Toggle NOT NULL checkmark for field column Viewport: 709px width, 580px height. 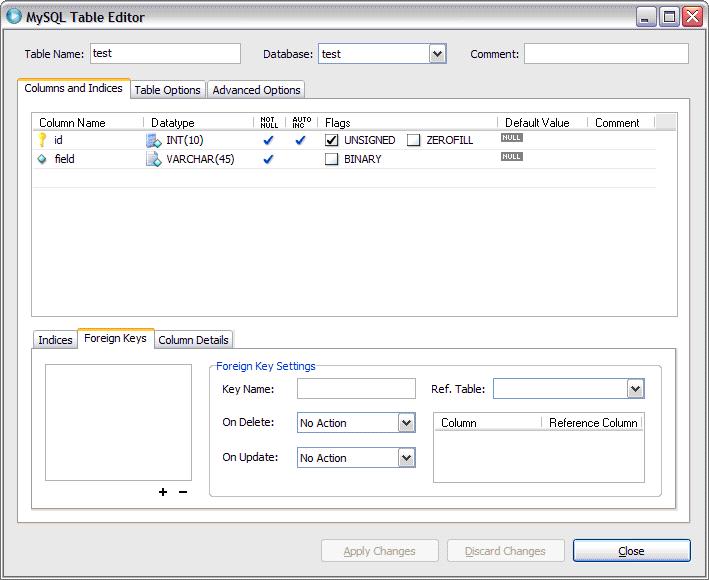[268, 159]
